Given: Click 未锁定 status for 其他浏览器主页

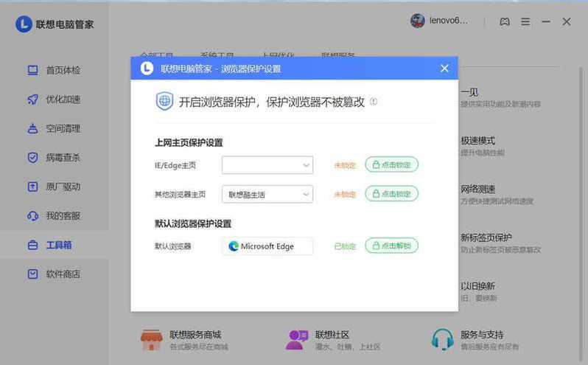Looking at the screenshot, I should click(345, 195).
